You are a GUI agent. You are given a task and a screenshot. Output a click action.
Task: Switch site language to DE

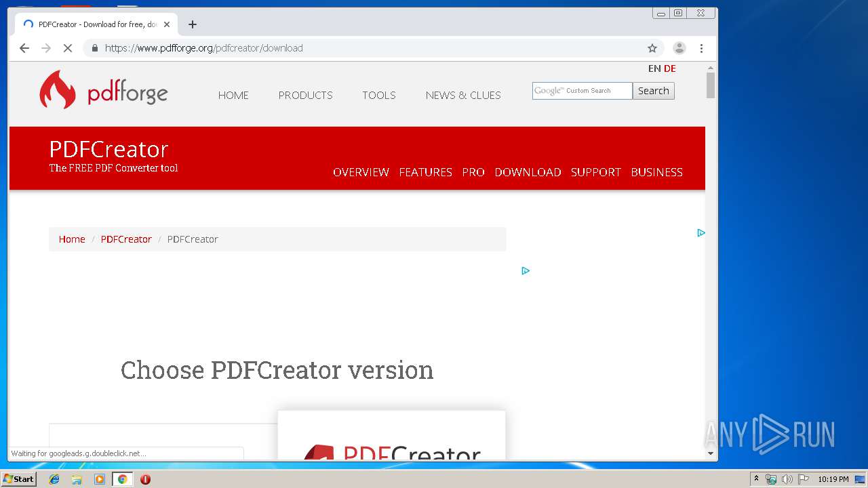tap(670, 68)
